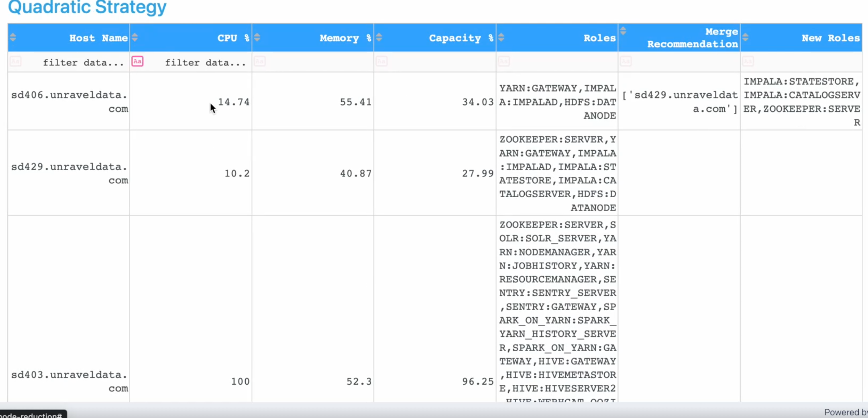The width and height of the screenshot is (868, 418).
Task: Sort by New Roles column arrows
Action: (x=745, y=37)
